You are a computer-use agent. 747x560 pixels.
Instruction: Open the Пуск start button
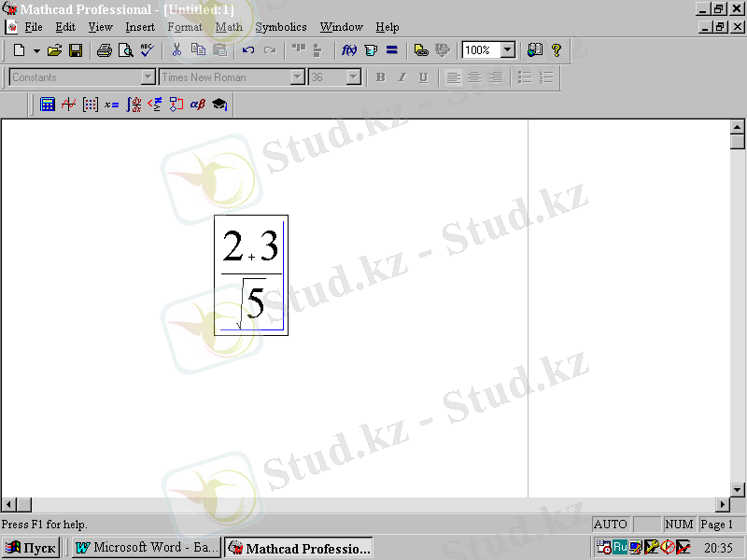pos(32,548)
